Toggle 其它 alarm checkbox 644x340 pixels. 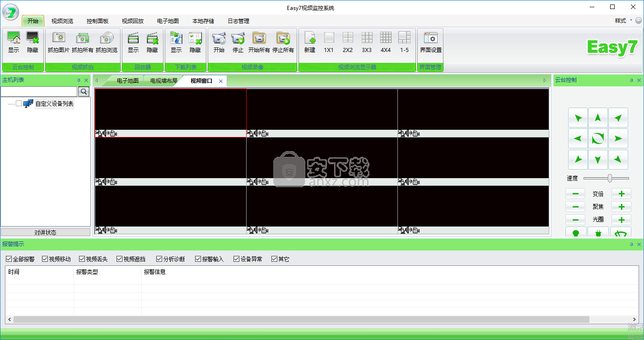click(274, 259)
